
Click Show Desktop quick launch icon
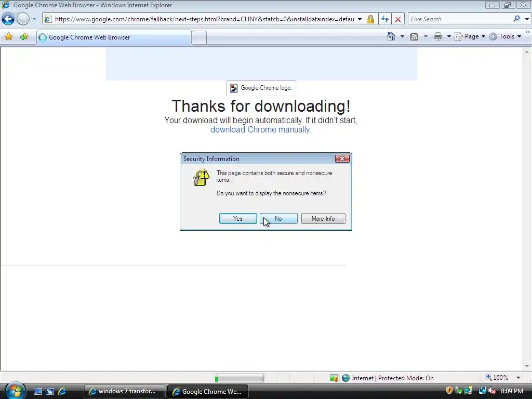click(38, 392)
